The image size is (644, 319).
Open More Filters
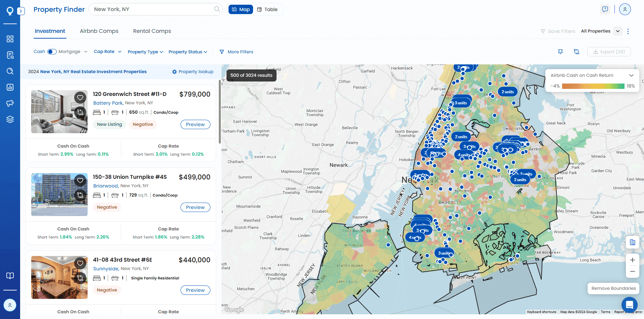[x=236, y=52]
